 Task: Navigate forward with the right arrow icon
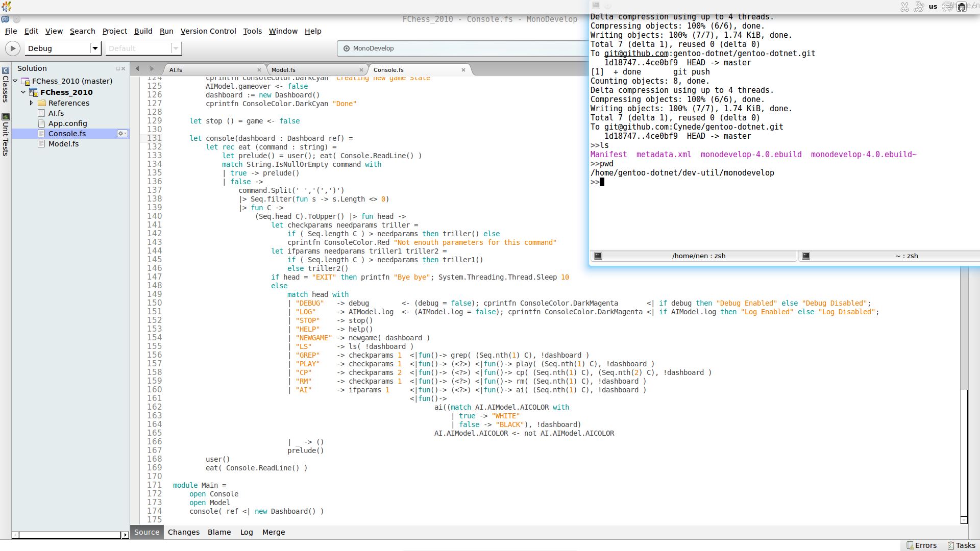pyautogui.click(x=152, y=69)
